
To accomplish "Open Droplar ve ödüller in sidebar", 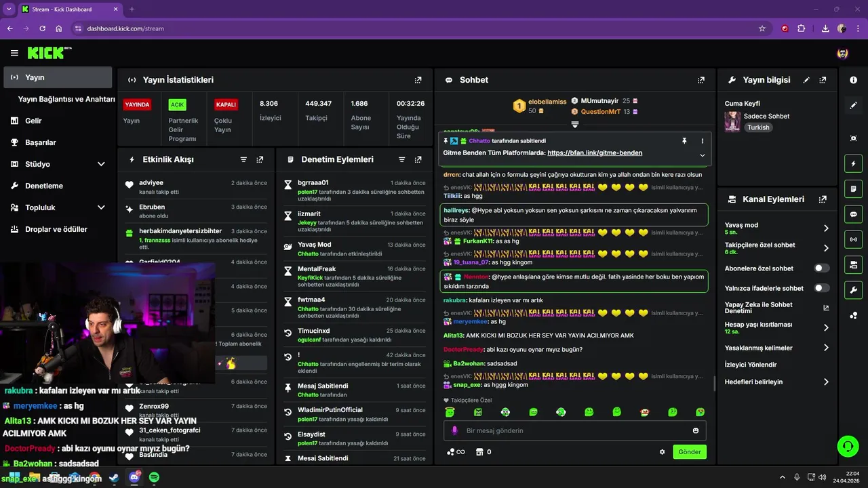I will 57,229.
